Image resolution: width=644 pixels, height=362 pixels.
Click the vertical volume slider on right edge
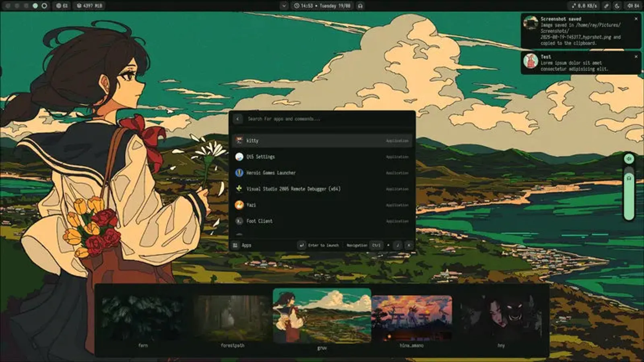click(x=629, y=197)
